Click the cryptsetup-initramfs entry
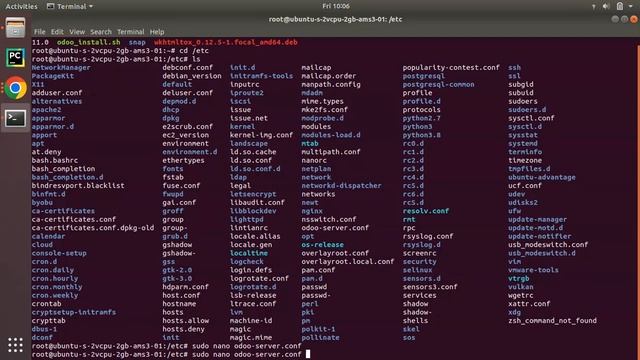 [x=73, y=312]
